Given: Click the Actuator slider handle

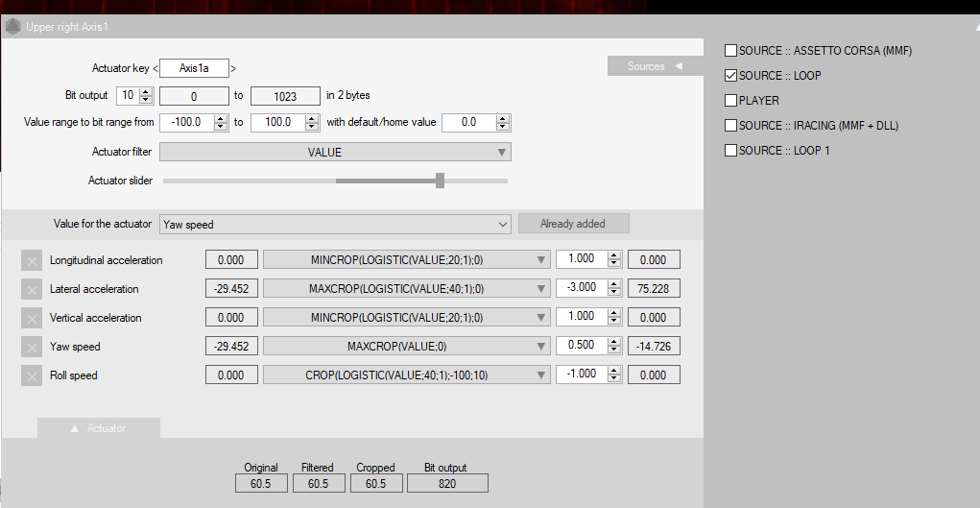Looking at the screenshot, I should 440,181.
